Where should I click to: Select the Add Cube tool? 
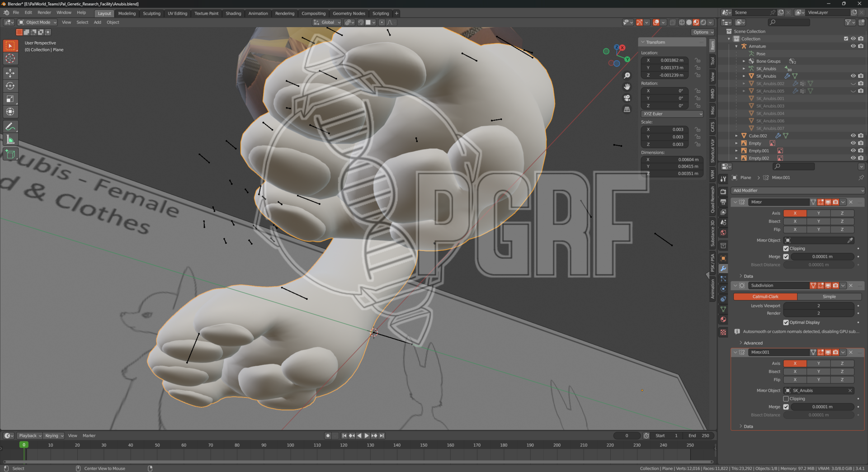click(10, 154)
